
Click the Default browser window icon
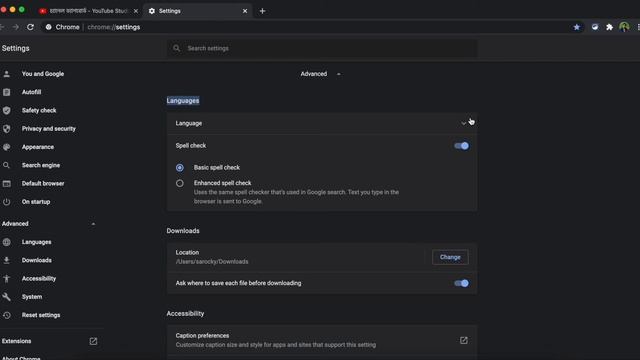pyautogui.click(x=7, y=184)
